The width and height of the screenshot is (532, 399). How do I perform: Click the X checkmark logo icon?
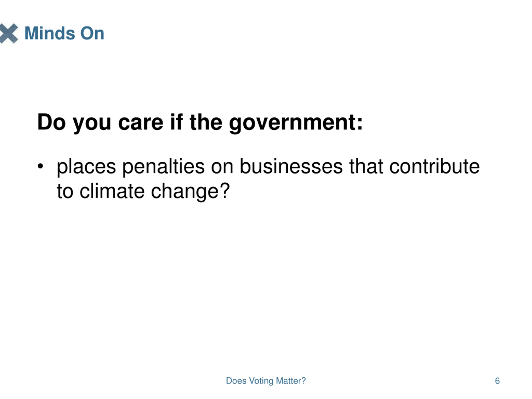[9, 33]
